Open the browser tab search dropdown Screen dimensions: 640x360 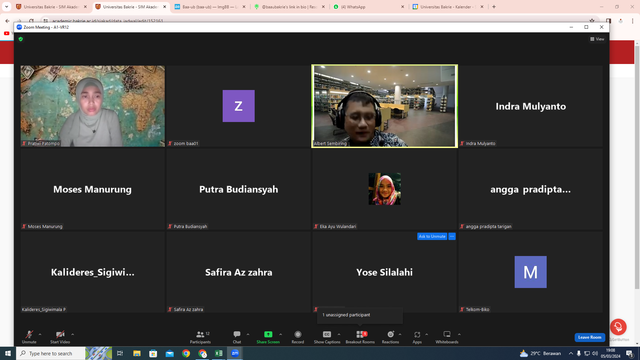click(x=6, y=7)
